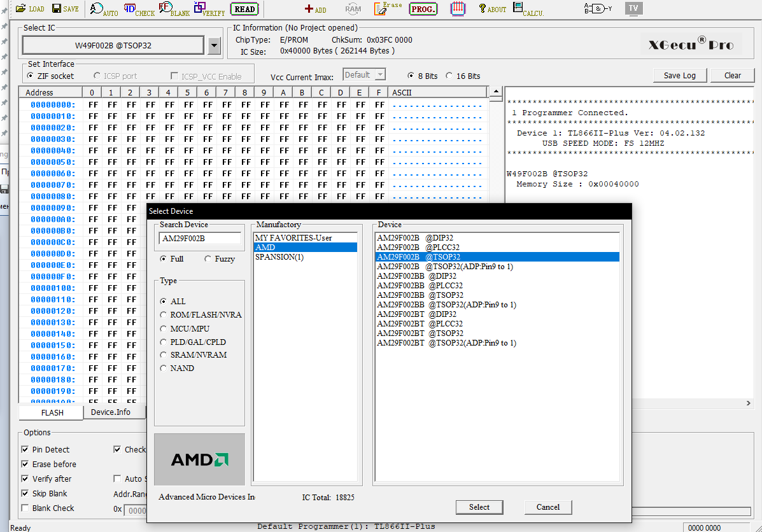Click the W49F002B @TSOP32 Select IC button
The height and width of the screenshot is (532, 762).
[113, 46]
